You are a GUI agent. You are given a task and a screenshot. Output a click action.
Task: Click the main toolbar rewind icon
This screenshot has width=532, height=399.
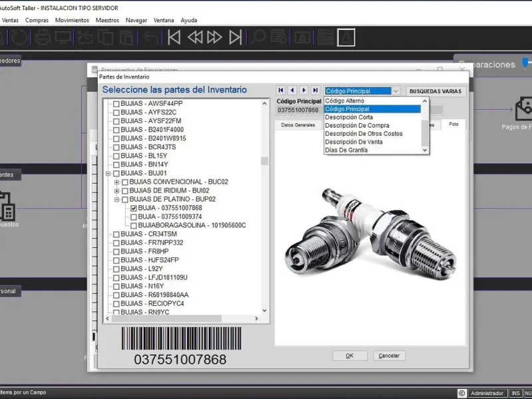click(x=195, y=38)
